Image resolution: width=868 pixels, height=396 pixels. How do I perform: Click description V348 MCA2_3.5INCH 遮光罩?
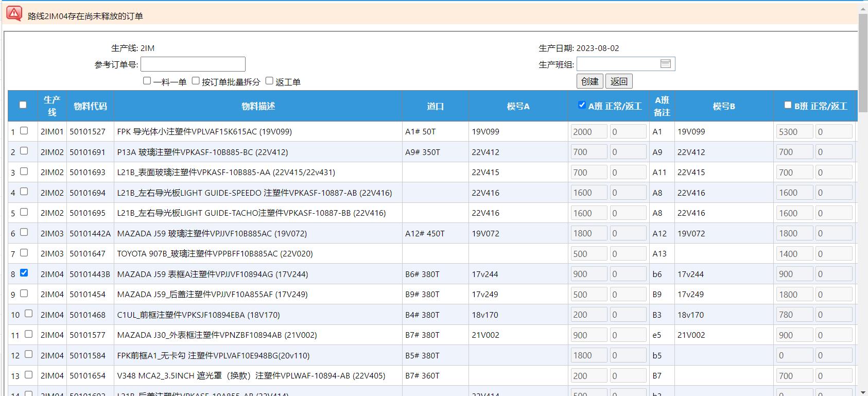point(251,375)
